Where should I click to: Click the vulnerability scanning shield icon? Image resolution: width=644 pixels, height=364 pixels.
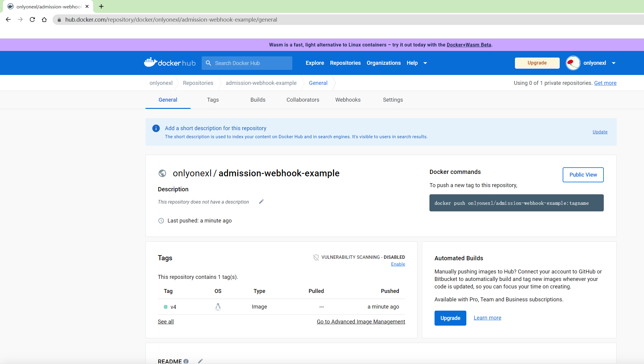(316, 257)
